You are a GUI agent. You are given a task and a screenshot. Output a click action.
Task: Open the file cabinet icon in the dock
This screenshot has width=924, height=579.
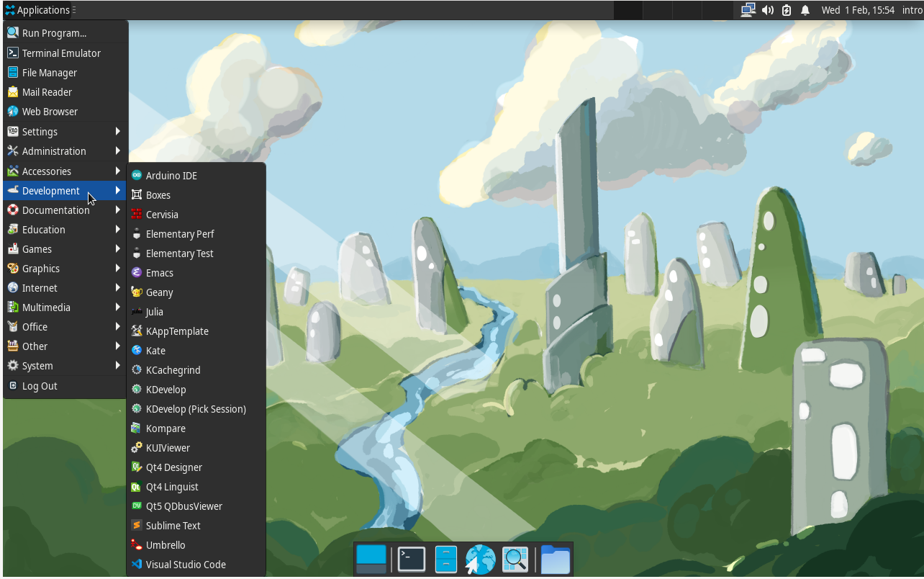[x=446, y=560]
